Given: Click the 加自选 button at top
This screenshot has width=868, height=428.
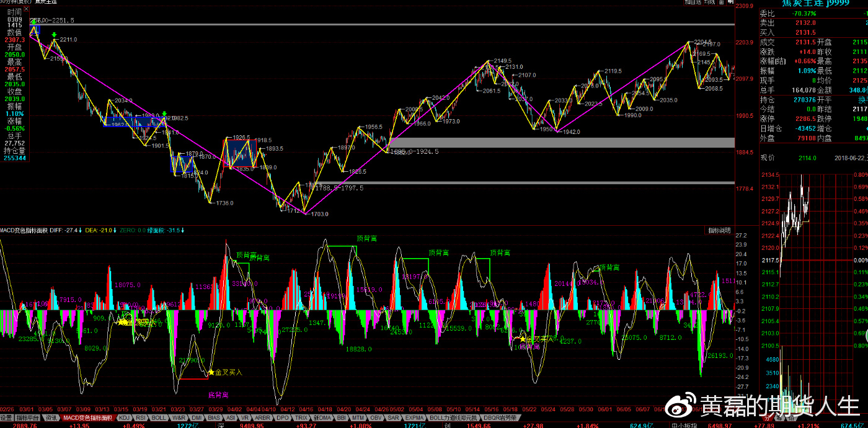Looking at the screenshot, I should point(693,2).
